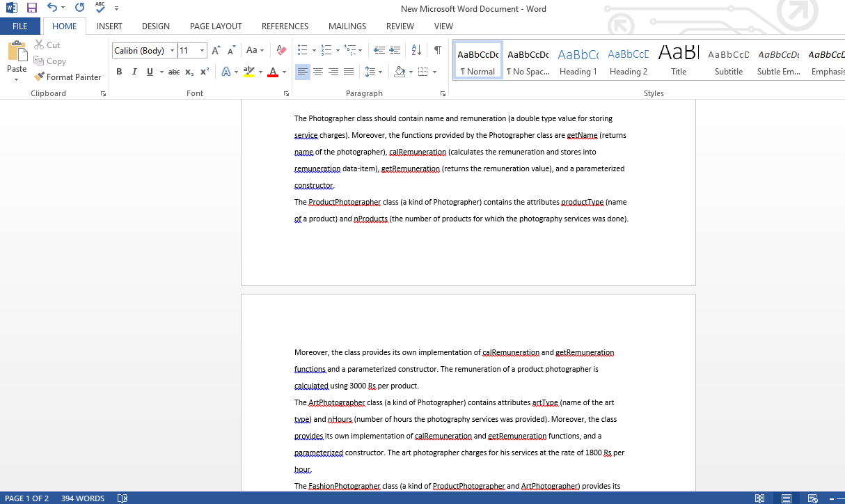Open the Calibri (Body) font name dropdown

click(172, 51)
